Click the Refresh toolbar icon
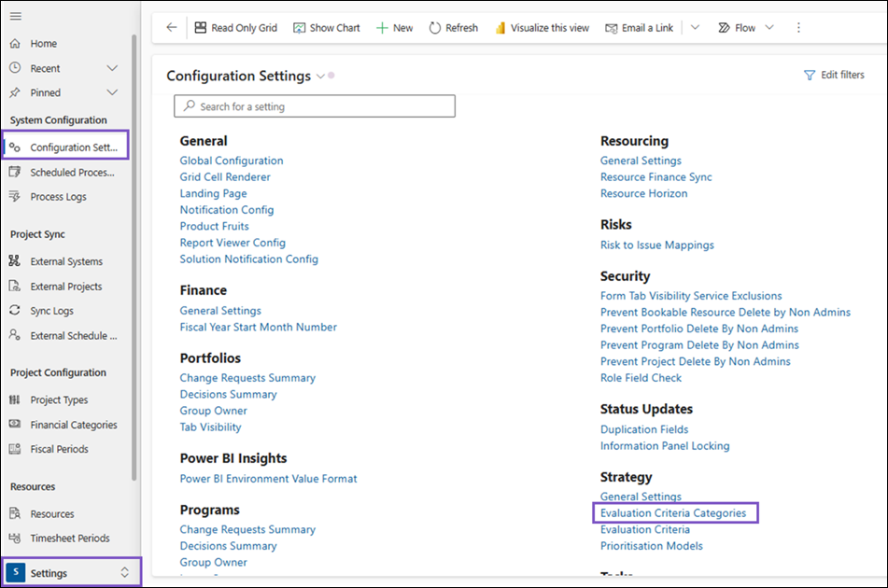The width and height of the screenshot is (888, 588). coord(435,28)
